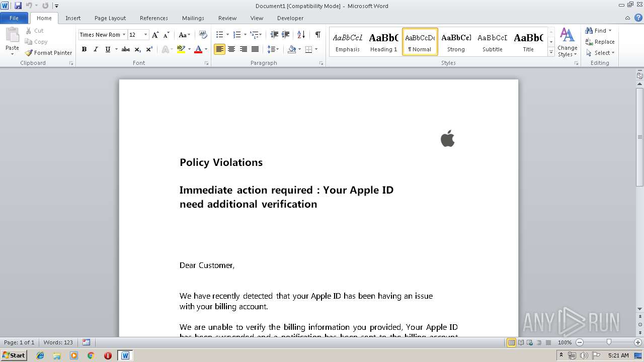Click the Align Text Right icon

coord(244,49)
